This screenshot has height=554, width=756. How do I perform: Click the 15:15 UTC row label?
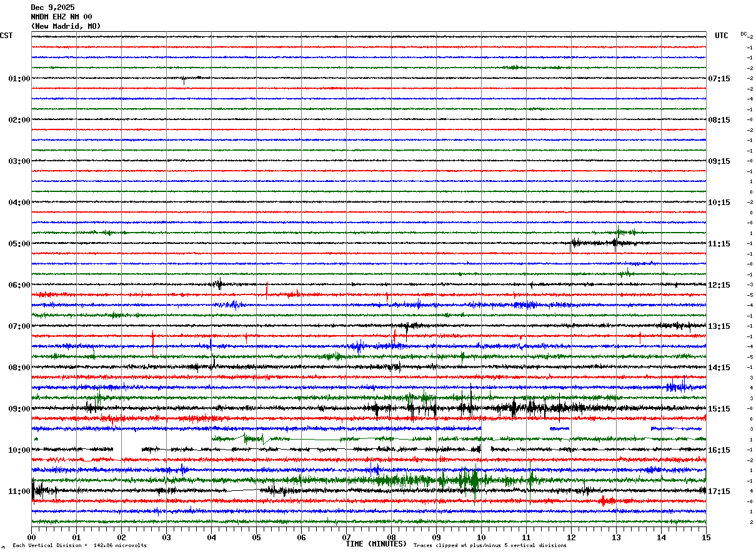click(719, 409)
